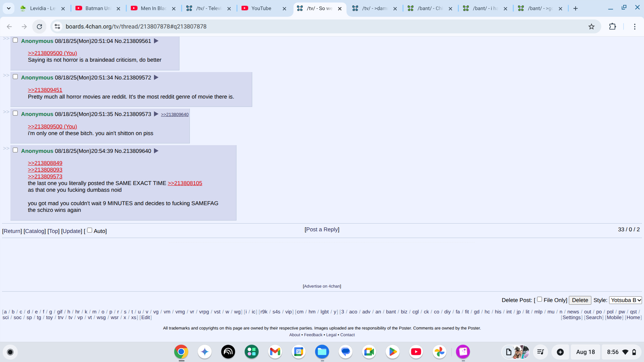
Task: Select checkbox for post No.213809640
Action: click(15, 150)
